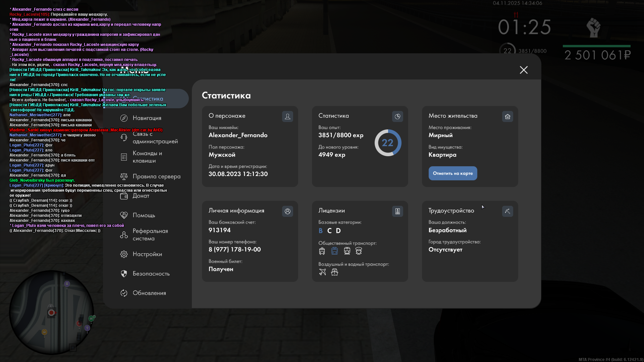
Task: Open the Безопасность section
Action: pos(151,274)
